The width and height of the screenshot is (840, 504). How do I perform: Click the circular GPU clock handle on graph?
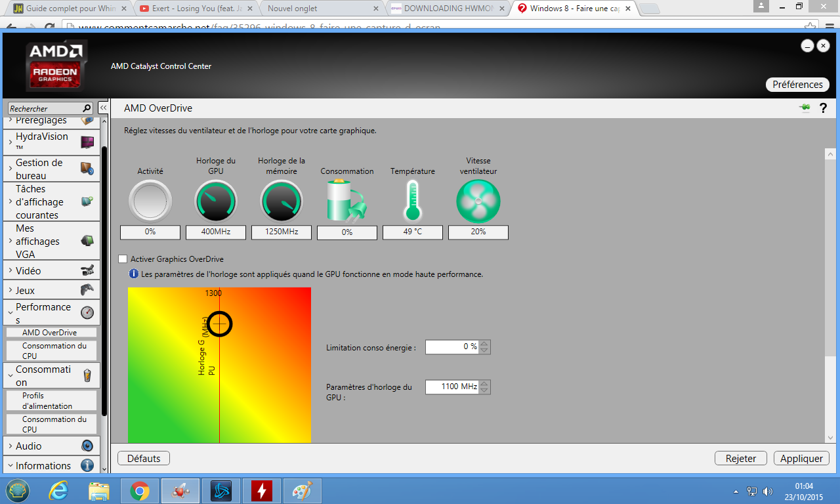219,323
